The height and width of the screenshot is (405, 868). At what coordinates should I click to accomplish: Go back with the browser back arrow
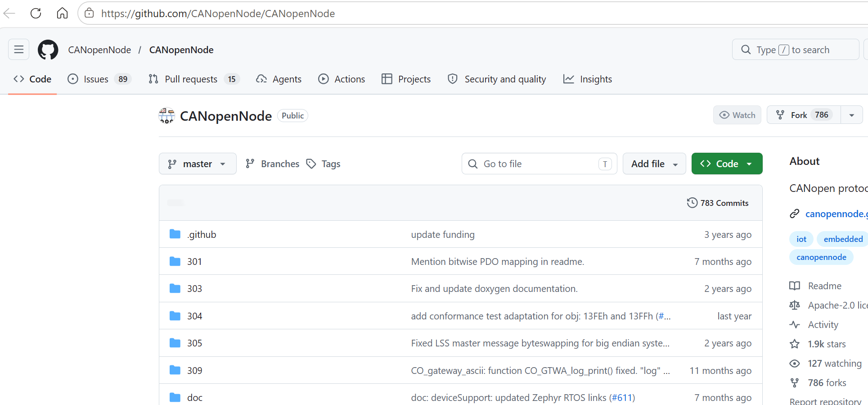click(9, 14)
